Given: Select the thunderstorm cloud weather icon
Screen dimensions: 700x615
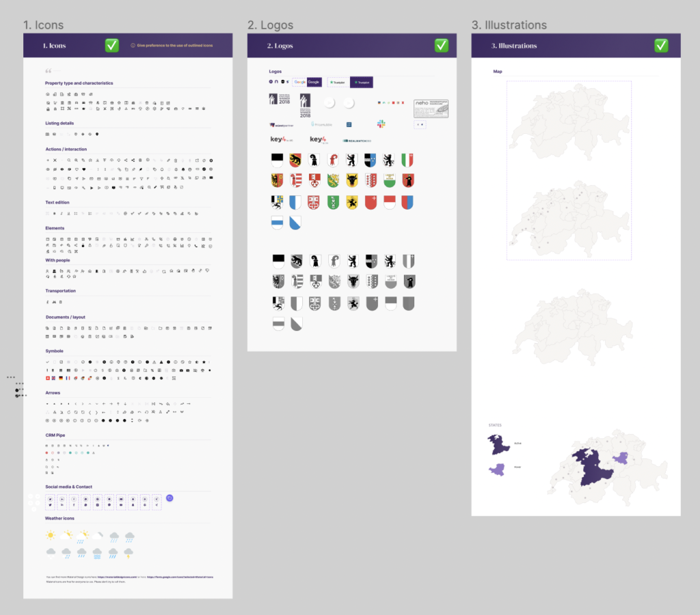Looking at the screenshot, I should [128, 553].
